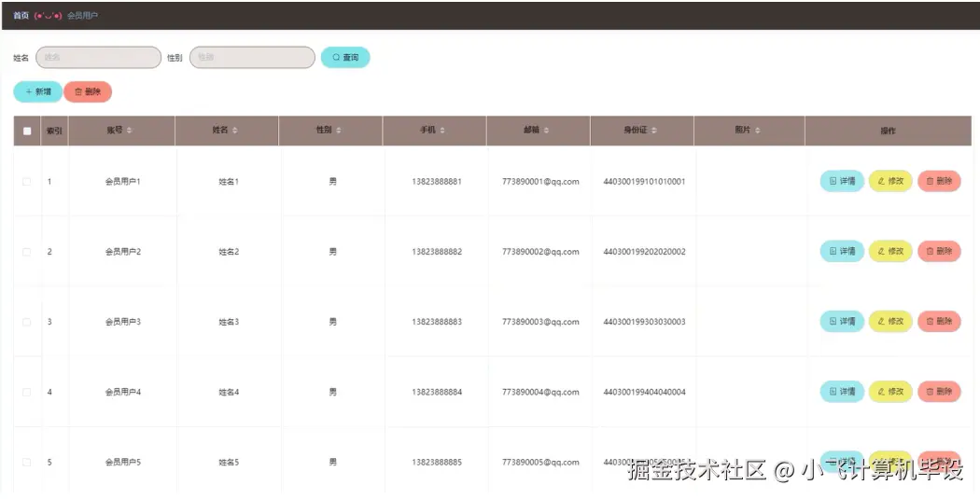This screenshot has width=980, height=499.
Task: Click email 773890003@qq.com
Action: click(x=540, y=323)
